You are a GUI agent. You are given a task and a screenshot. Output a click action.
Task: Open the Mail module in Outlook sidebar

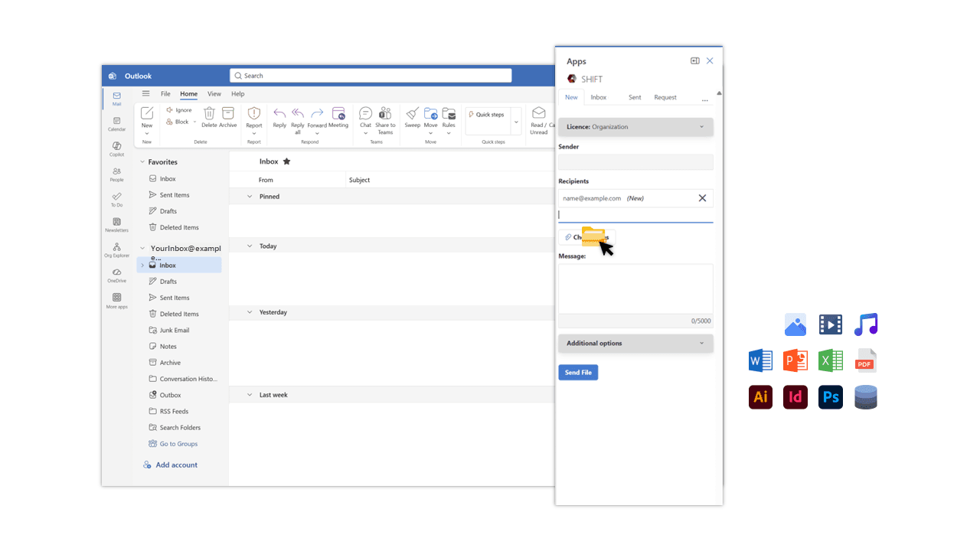(116, 99)
